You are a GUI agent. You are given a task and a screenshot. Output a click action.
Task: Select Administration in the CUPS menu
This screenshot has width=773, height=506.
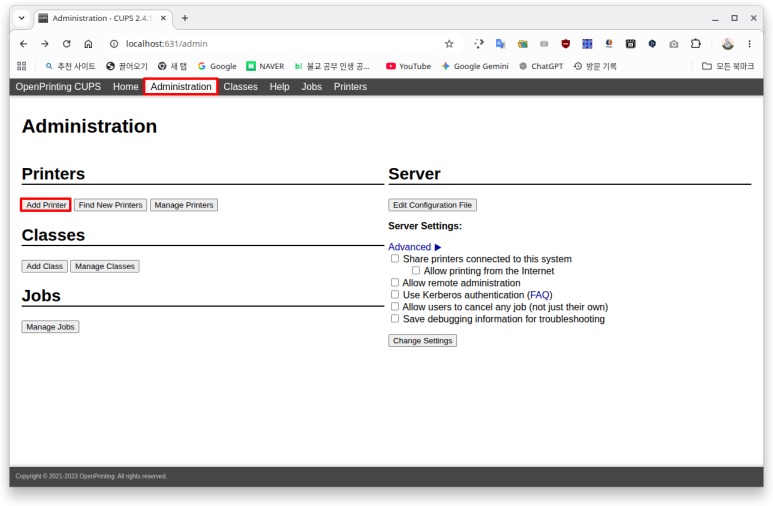181,87
